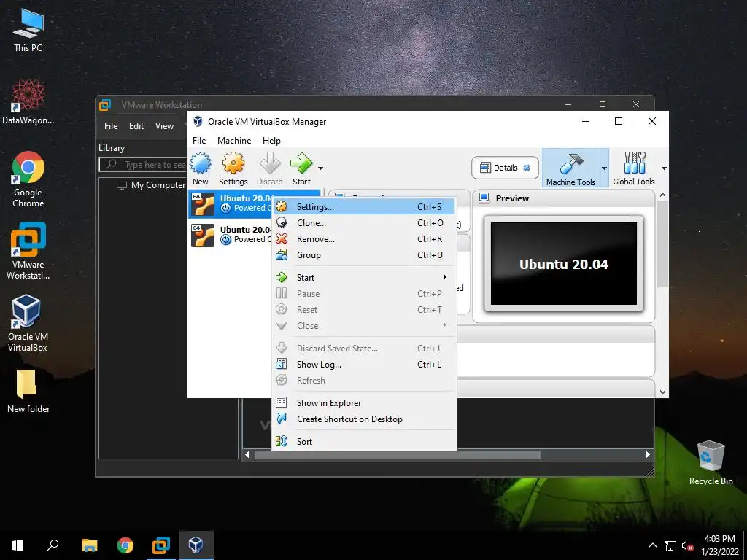The image size is (747, 560).
Task: Open Machine Tools dropdown arrow
Action: (604, 168)
